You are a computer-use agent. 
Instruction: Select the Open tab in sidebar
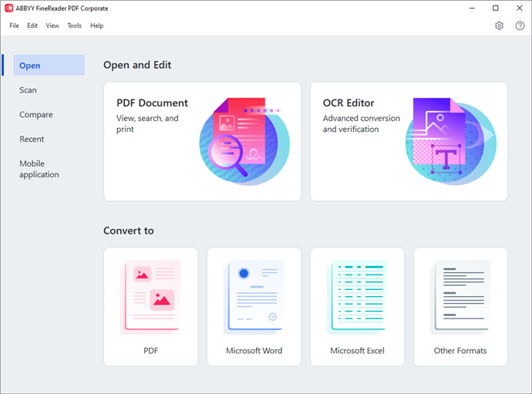tap(49, 66)
